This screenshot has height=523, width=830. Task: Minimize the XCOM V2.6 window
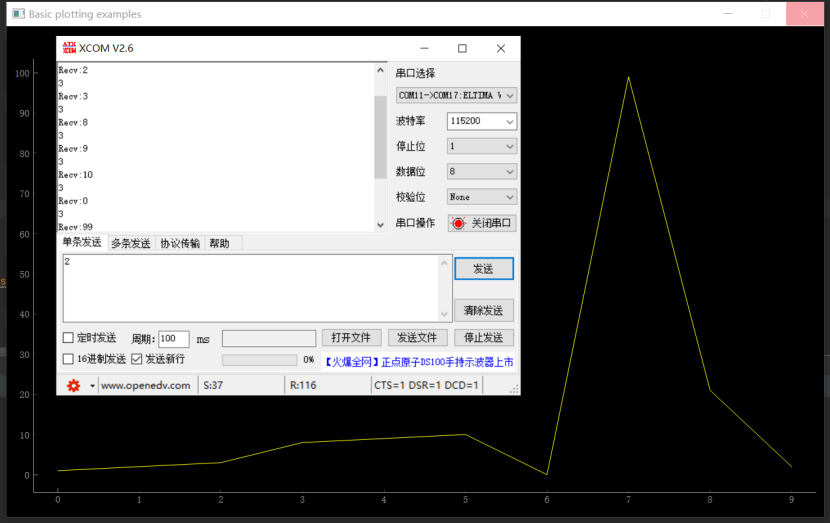425,48
